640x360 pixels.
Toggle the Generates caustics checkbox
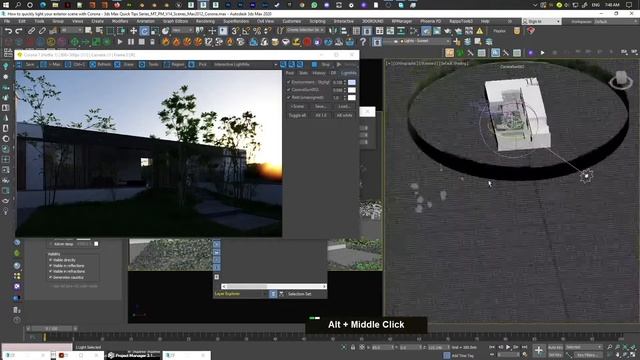click(51, 278)
